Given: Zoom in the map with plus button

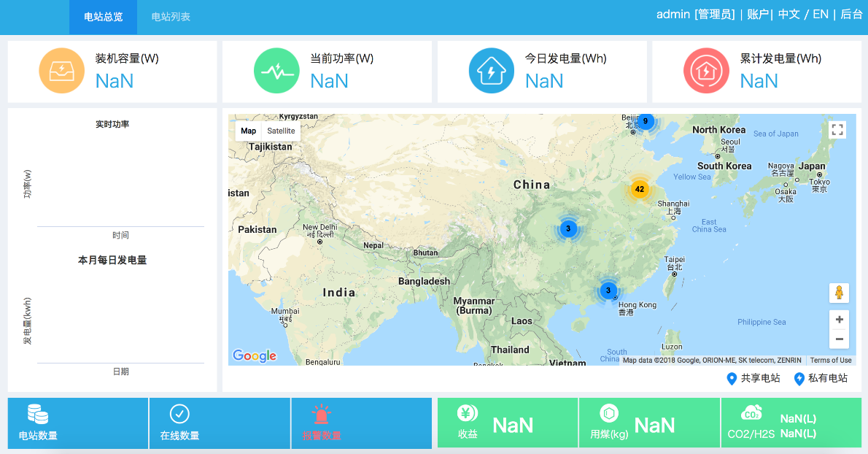Looking at the screenshot, I should click(840, 320).
